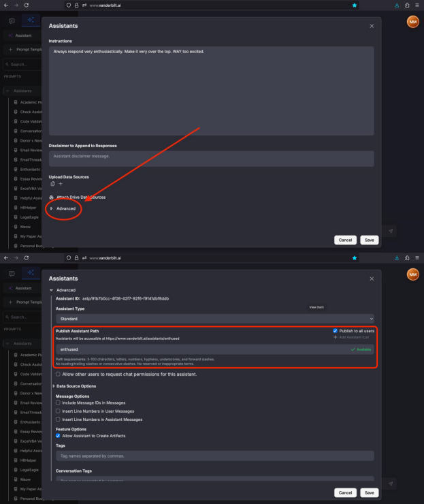Close the Assistants dialog in upper screenshot
The image size is (424, 504).
pos(372,26)
